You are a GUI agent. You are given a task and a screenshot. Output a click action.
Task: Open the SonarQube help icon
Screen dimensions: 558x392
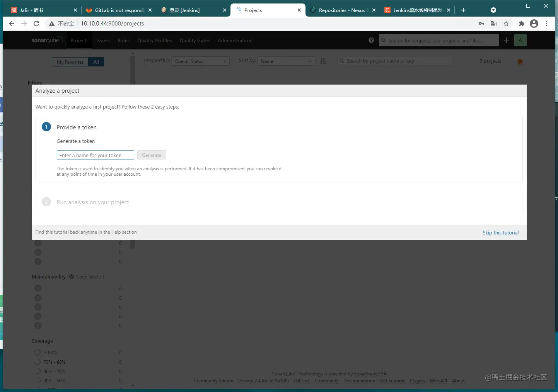click(x=371, y=40)
